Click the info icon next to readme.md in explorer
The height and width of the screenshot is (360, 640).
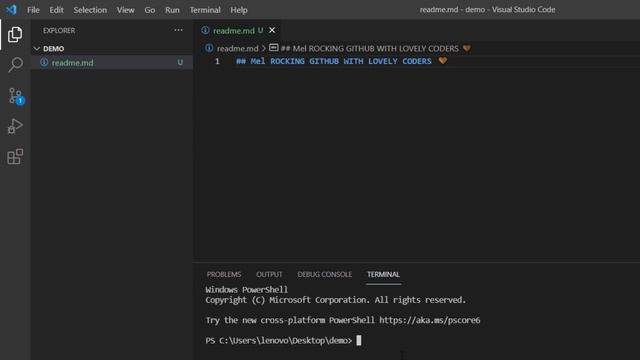click(44, 62)
